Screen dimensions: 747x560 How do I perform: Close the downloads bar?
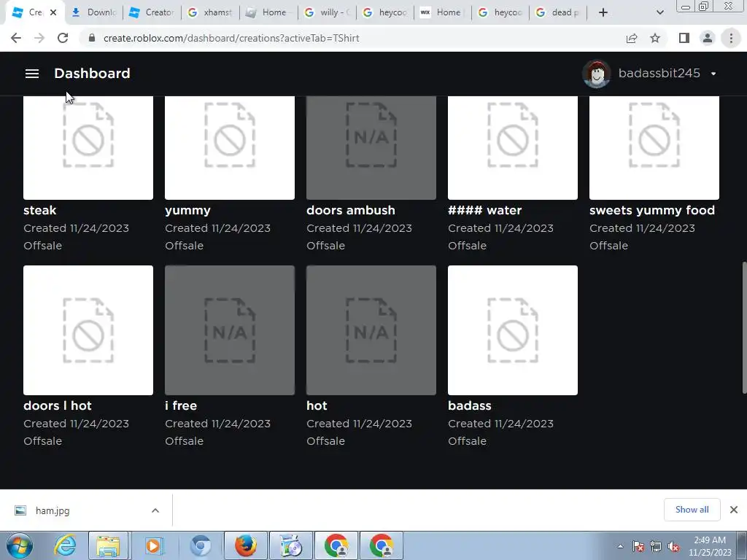tap(734, 510)
